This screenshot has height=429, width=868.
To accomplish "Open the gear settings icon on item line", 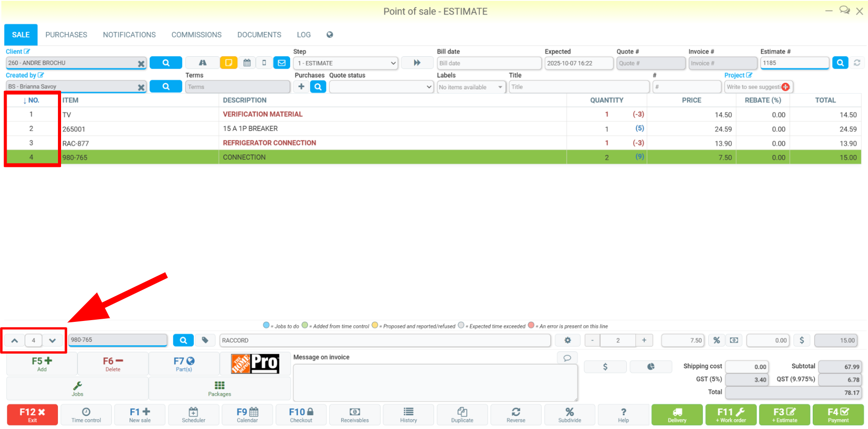I will pos(568,340).
